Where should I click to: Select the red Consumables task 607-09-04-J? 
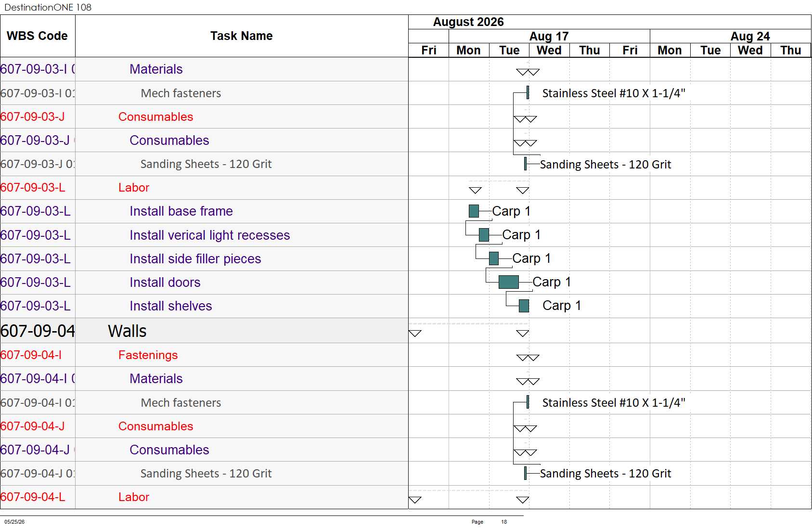pos(155,426)
